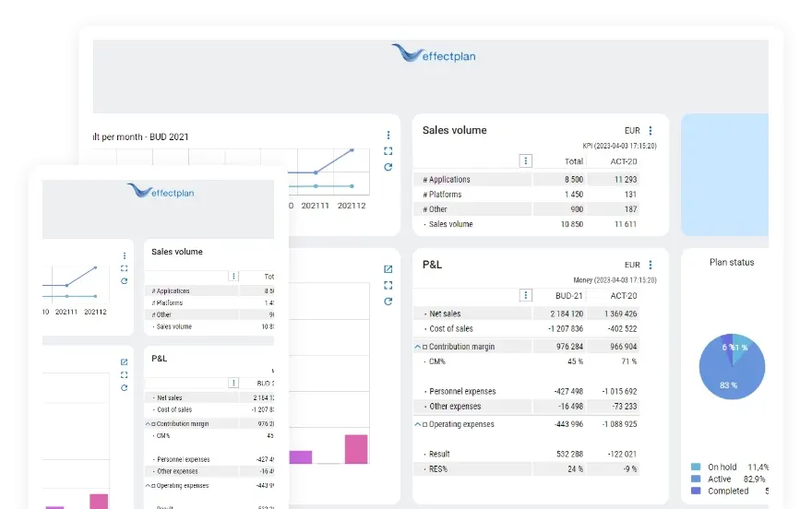Click the BUD-21 column header in P&L table

pos(569,295)
